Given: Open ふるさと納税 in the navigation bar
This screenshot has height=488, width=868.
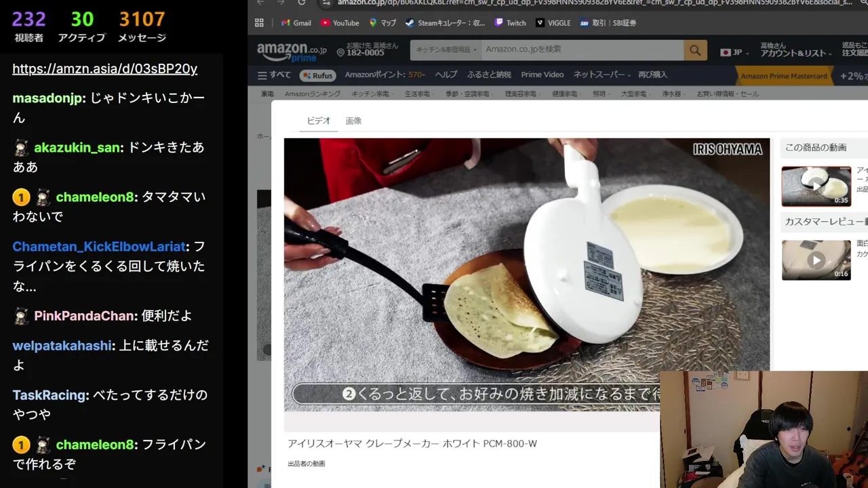Looking at the screenshot, I should pos(489,75).
